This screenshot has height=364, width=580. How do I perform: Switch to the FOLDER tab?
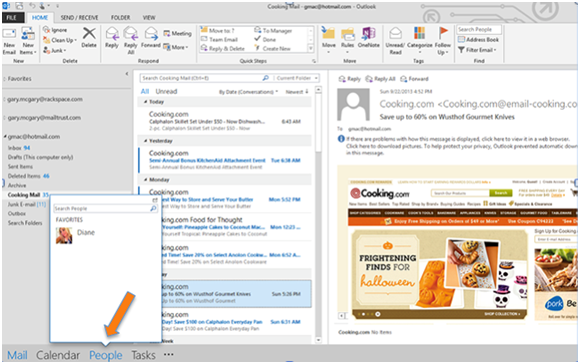pyautogui.click(x=120, y=17)
